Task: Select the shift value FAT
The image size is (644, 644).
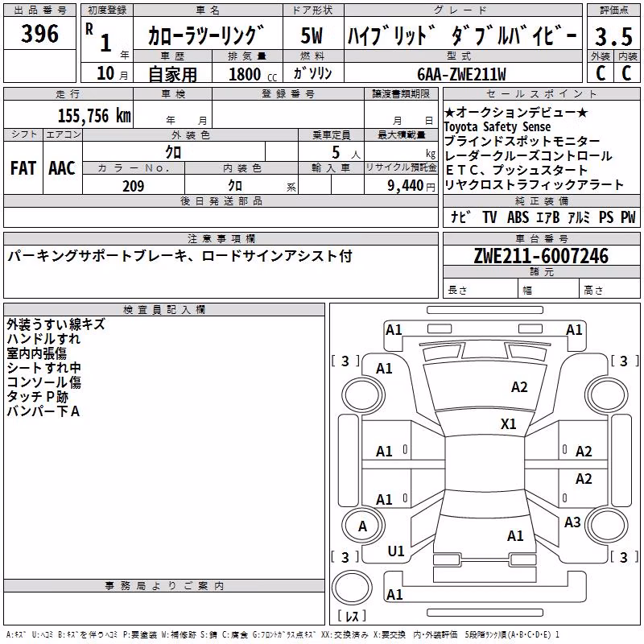Action: (x=23, y=168)
